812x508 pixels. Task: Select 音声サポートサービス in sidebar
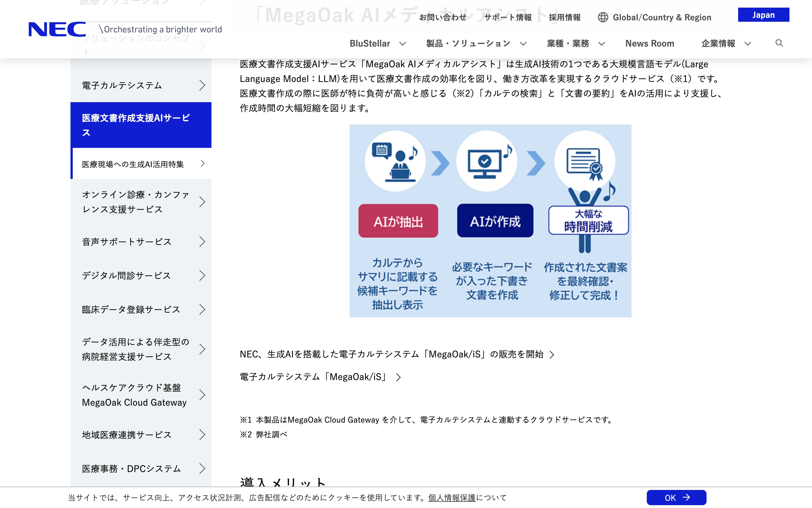(x=141, y=242)
